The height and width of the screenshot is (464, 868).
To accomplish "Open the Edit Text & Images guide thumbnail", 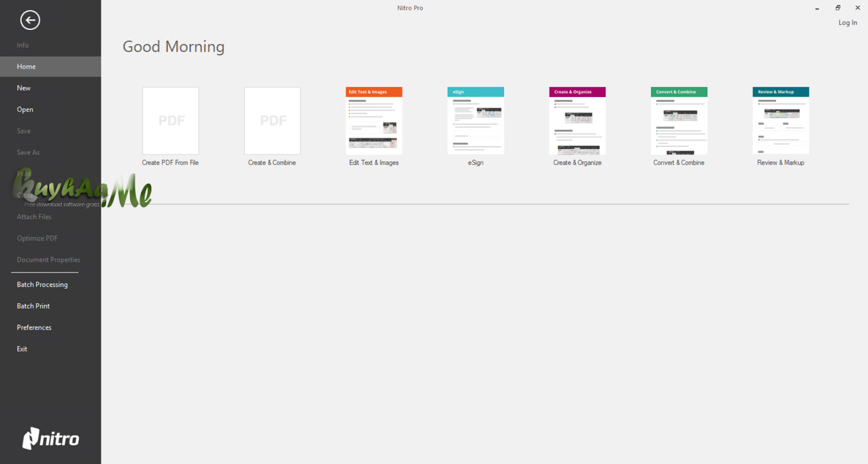I will tap(374, 121).
